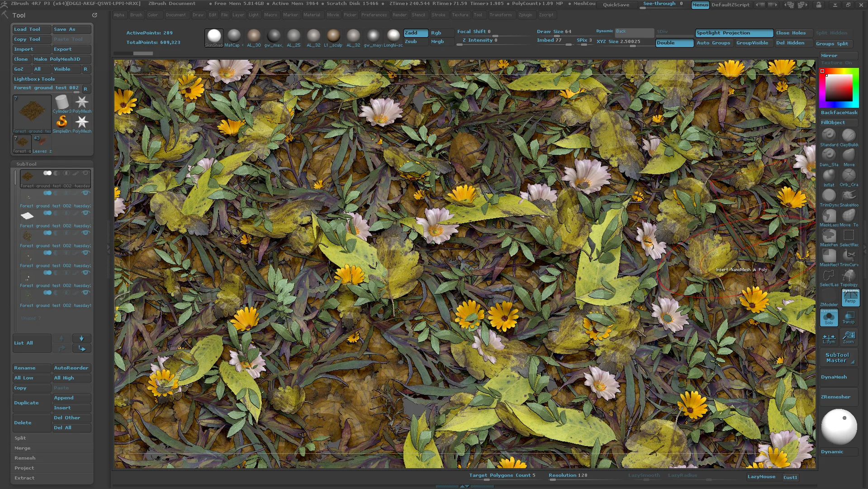Viewport: 868px width, 489px height.
Task: Expand the See-through slider control
Action: pyautogui.click(x=660, y=4)
